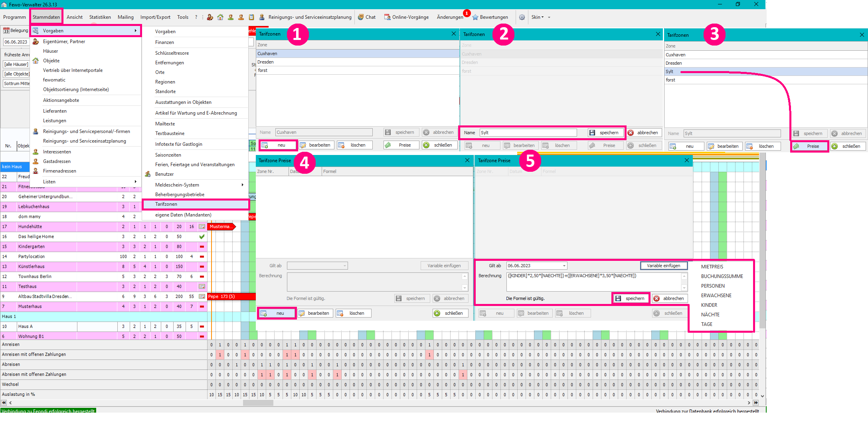Image resolution: width=868 pixels, height=425 pixels.
Task: Open the Online-Vorgänge toolbar icon
Action: 387,17
